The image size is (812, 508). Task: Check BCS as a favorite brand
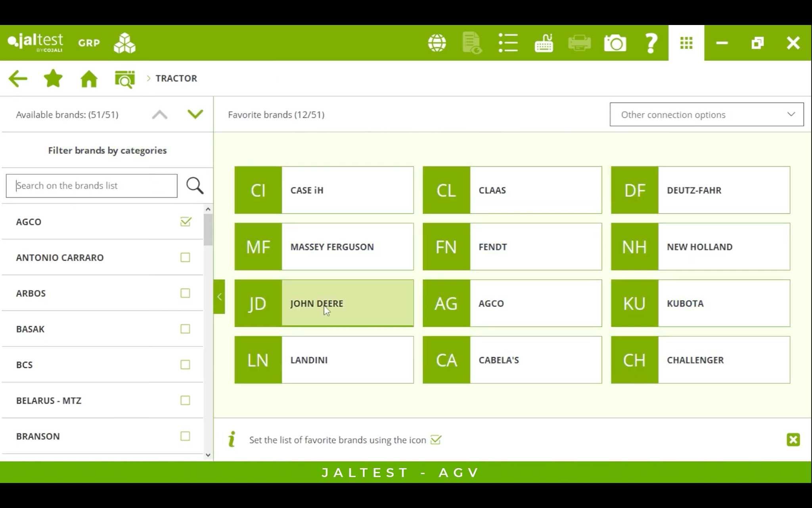click(x=185, y=364)
